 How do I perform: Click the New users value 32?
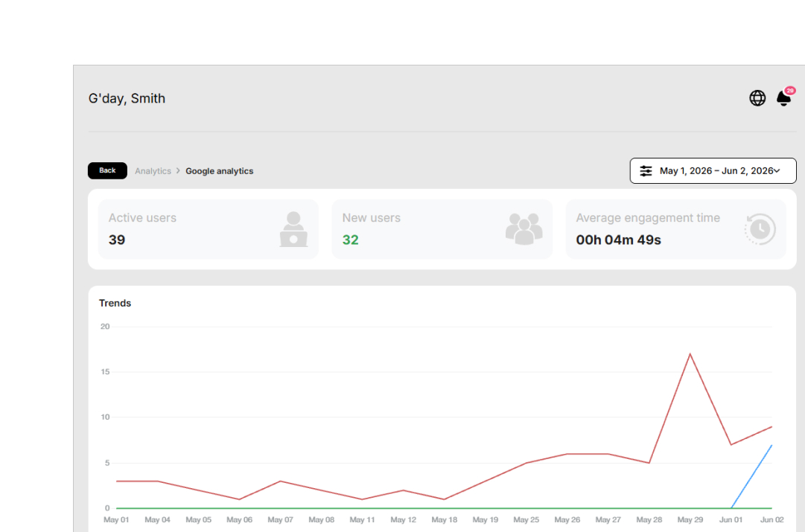(x=351, y=240)
